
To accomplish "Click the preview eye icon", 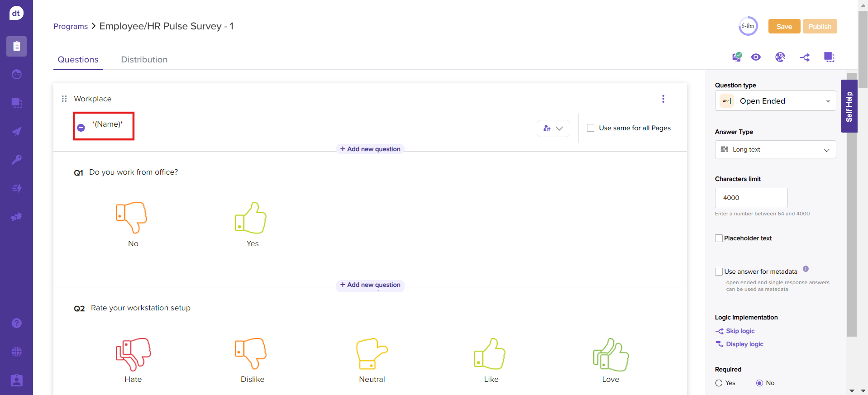I will click(x=756, y=57).
